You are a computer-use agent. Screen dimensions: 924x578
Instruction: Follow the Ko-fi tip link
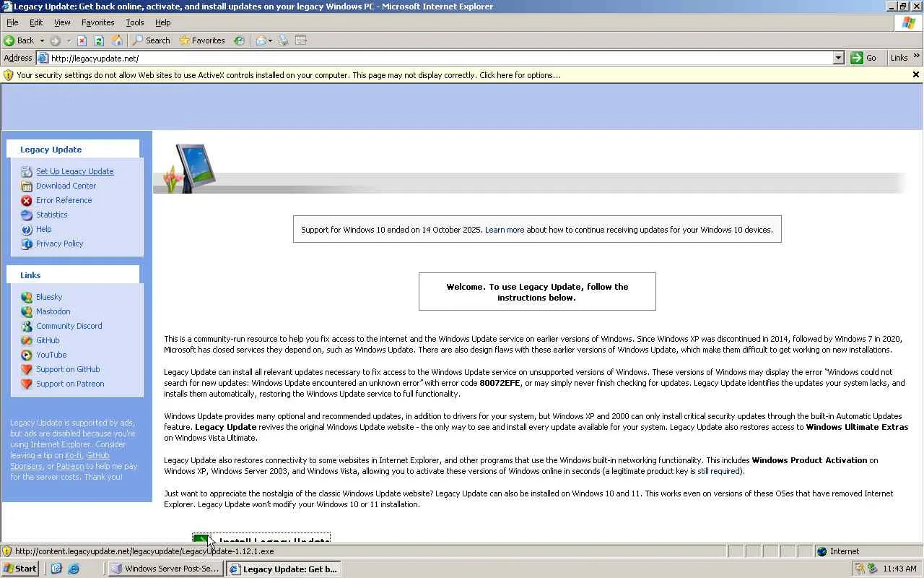pos(73,455)
